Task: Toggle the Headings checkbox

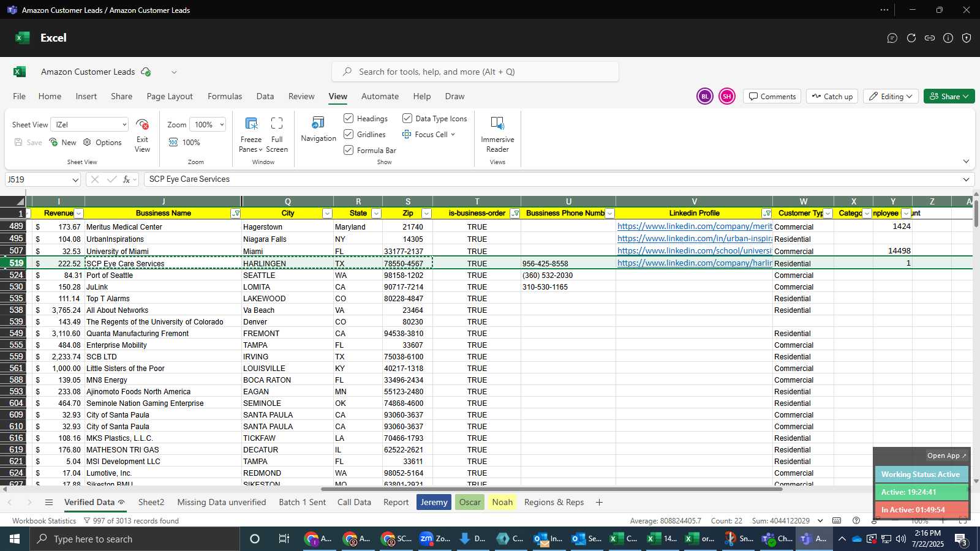Action: coord(349,118)
